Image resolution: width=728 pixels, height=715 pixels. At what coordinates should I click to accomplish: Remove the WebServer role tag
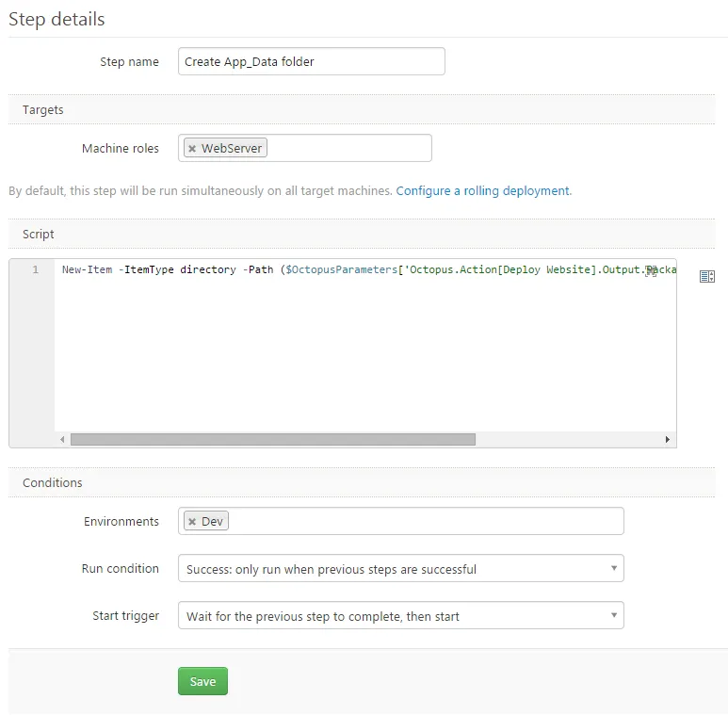point(192,149)
